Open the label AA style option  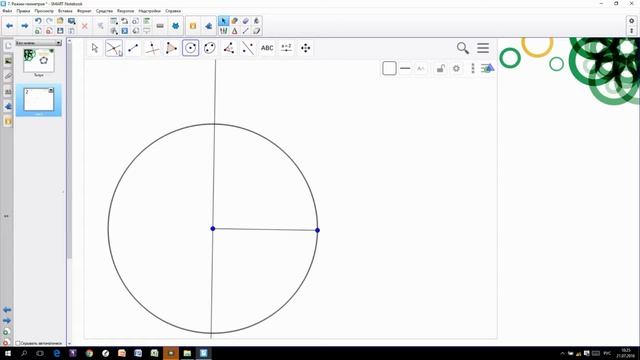[421, 69]
